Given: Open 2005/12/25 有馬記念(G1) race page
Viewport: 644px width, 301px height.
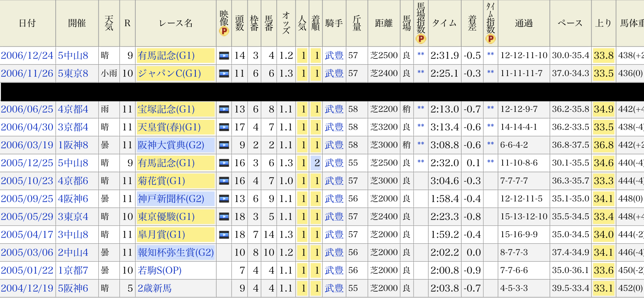Looking at the screenshot, I should 166,163.
